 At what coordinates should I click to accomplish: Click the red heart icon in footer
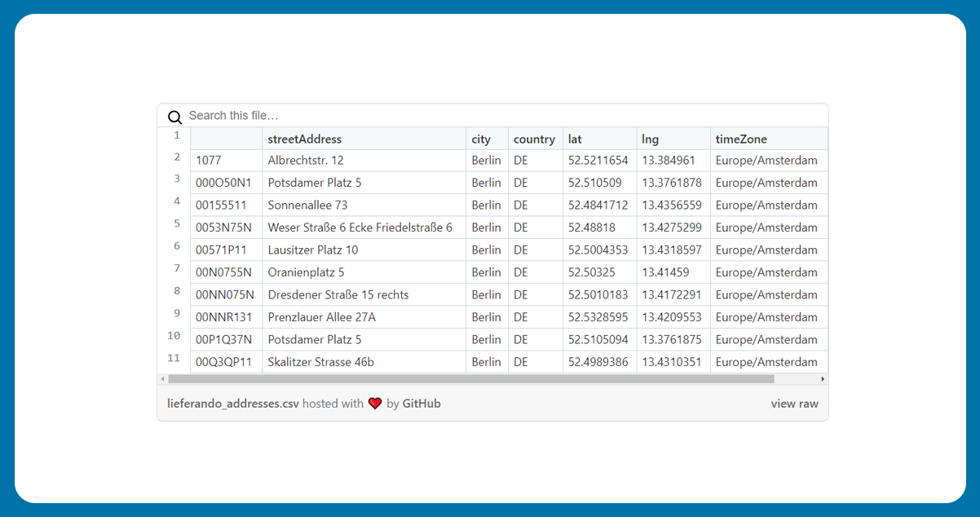(x=375, y=404)
